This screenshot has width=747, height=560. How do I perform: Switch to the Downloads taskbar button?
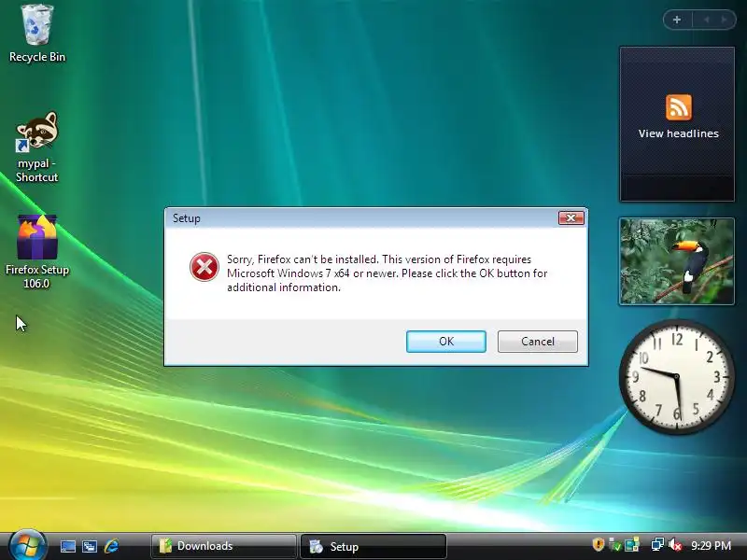tap(223, 546)
